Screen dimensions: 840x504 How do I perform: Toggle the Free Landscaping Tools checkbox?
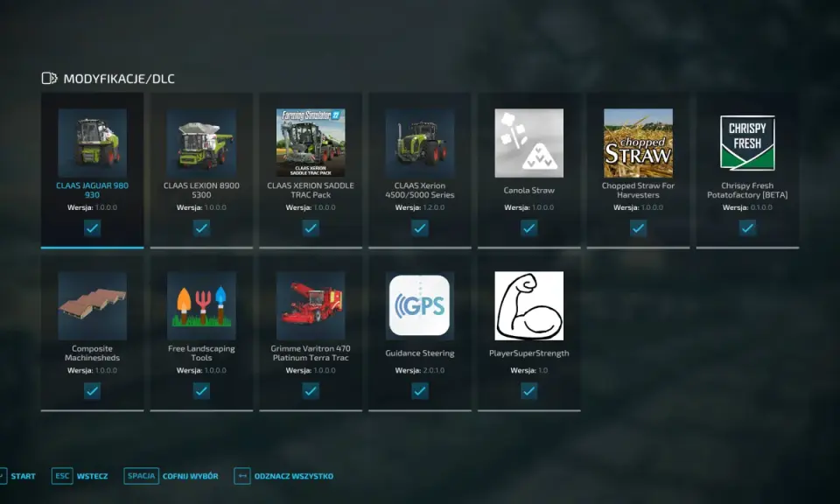201,391
